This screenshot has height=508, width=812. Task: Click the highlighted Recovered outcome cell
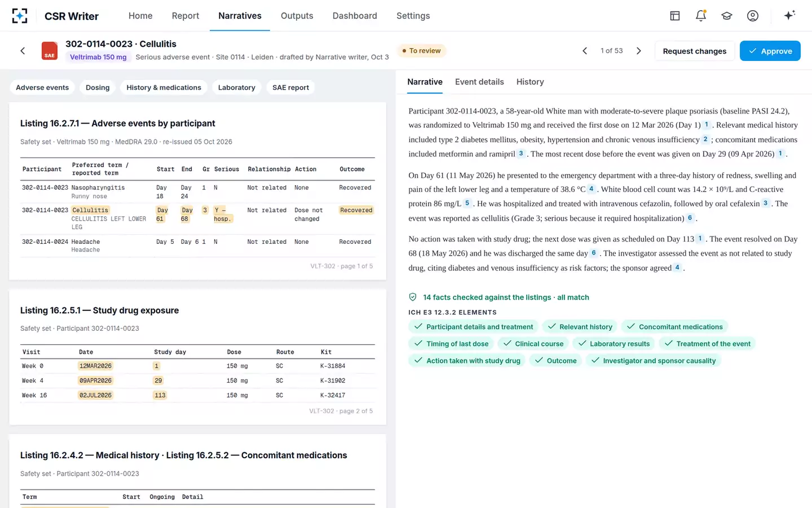[356, 210]
